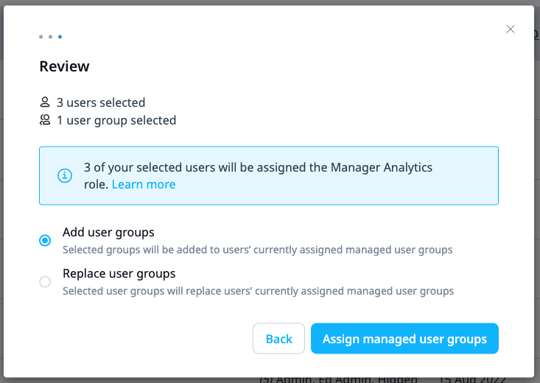Select the Add user groups radio button
540x383 pixels.
[x=45, y=240]
